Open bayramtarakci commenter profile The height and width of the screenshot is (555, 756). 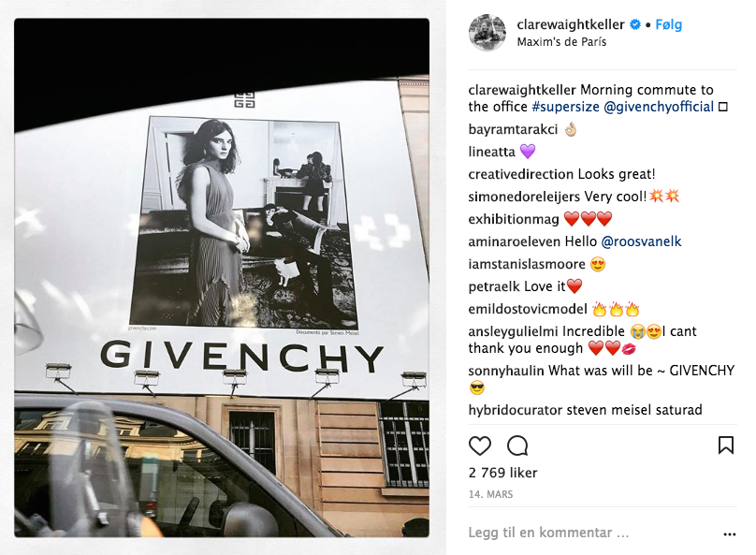coord(513,129)
